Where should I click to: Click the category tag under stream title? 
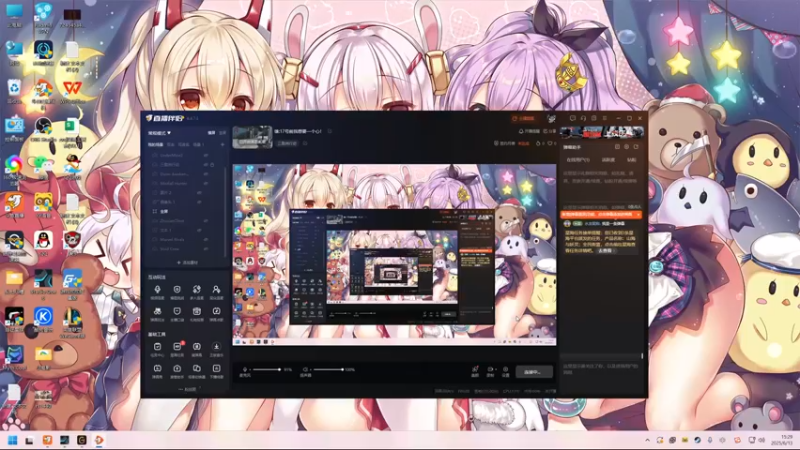tap(287, 144)
